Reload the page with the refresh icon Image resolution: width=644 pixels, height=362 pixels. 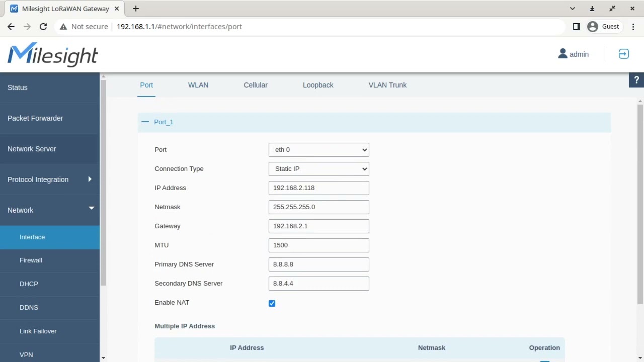43,27
